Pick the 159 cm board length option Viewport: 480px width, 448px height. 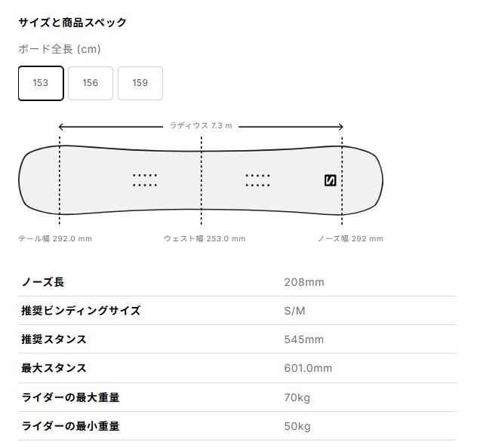[x=140, y=83]
